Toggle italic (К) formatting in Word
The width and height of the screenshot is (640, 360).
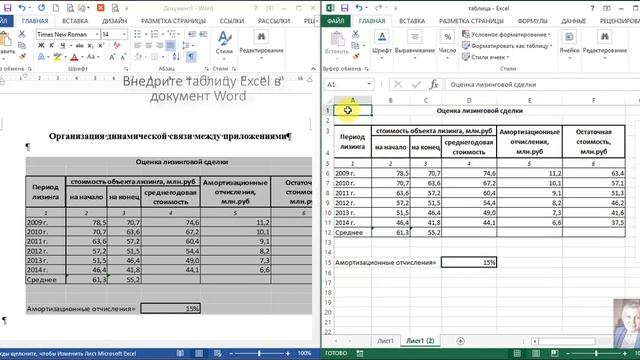click(51, 46)
